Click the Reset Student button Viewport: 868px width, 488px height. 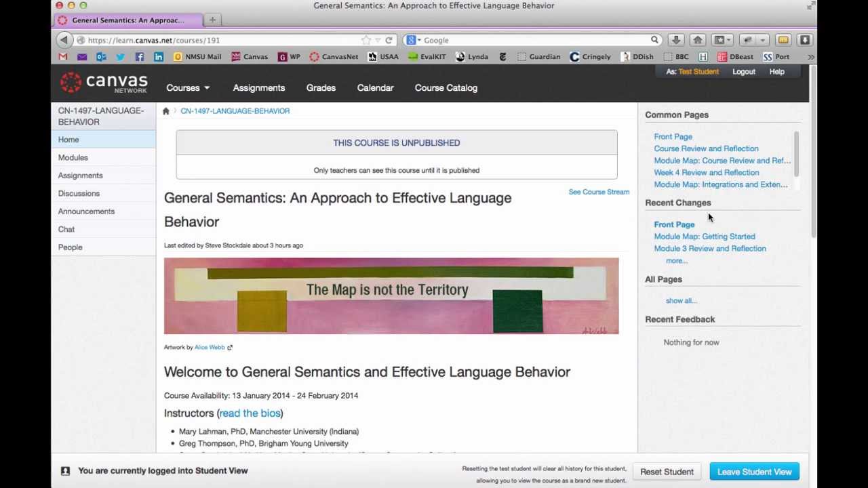click(667, 472)
